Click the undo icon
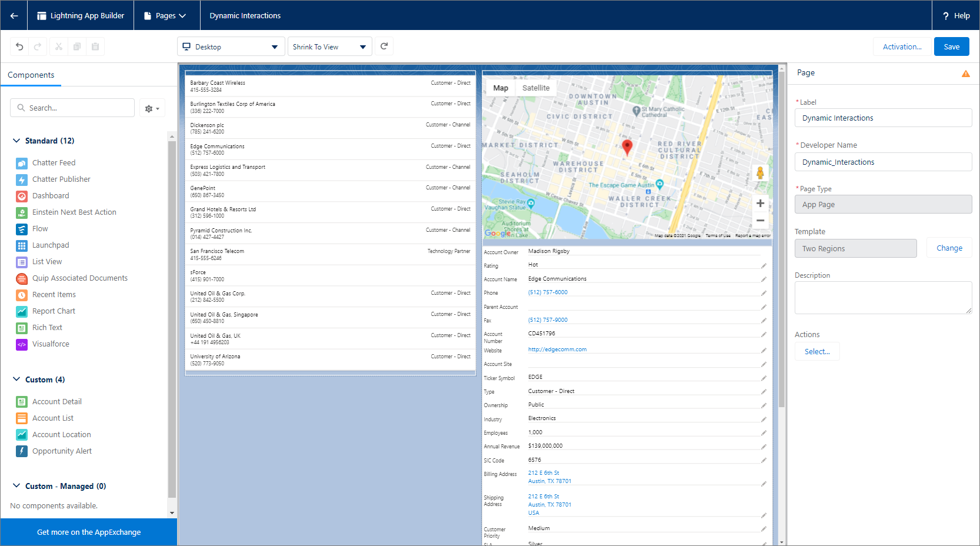Viewport: 980px width, 546px height. 19,46
